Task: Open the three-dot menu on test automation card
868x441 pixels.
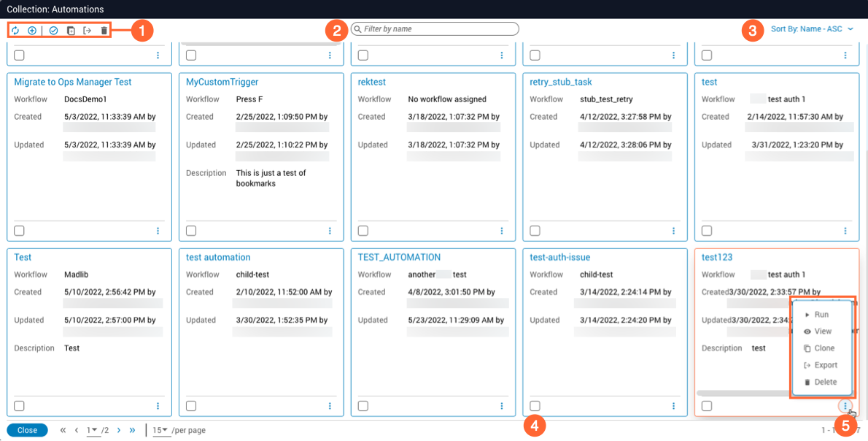Action: 330,406
